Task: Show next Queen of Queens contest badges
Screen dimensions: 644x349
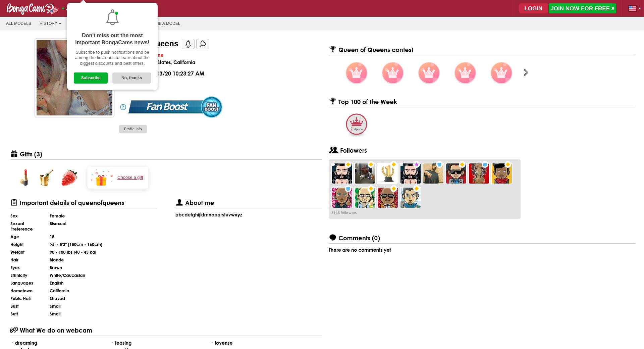Action: (x=526, y=73)
